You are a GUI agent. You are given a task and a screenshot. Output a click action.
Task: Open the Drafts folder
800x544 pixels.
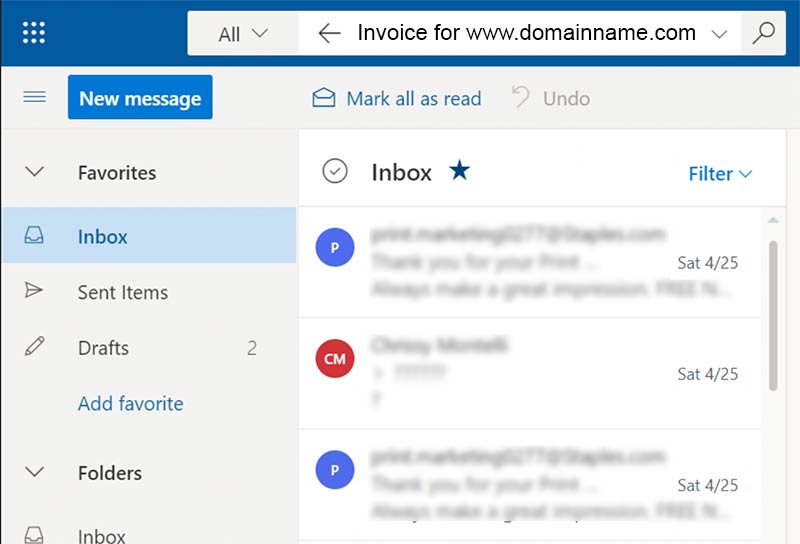point(103,348)
